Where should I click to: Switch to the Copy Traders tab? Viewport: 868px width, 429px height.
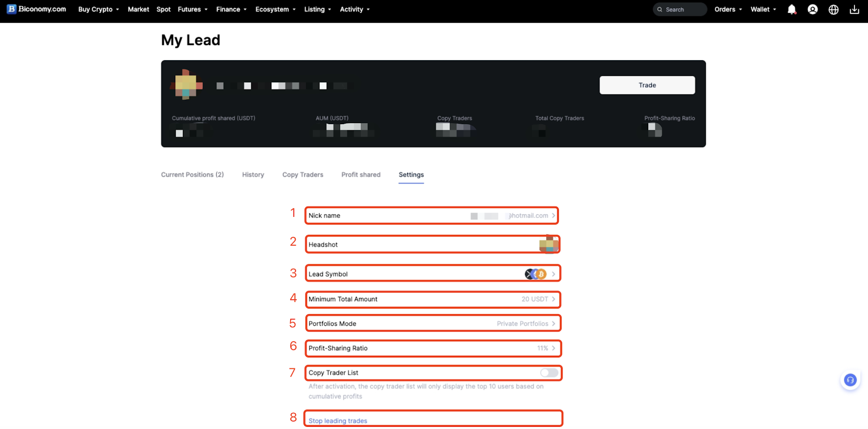coord(303,175)
